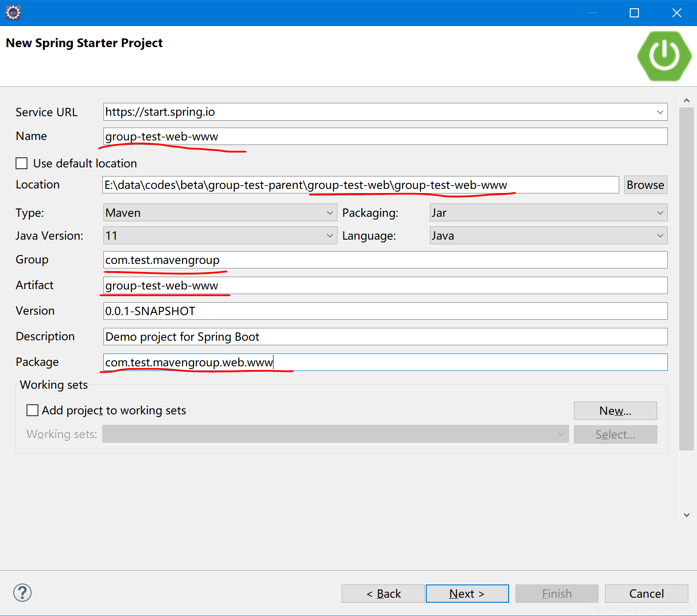The height and width of the screenshot is (616, 697).
Task: Click the Service URL label
Action: (47, 112)
